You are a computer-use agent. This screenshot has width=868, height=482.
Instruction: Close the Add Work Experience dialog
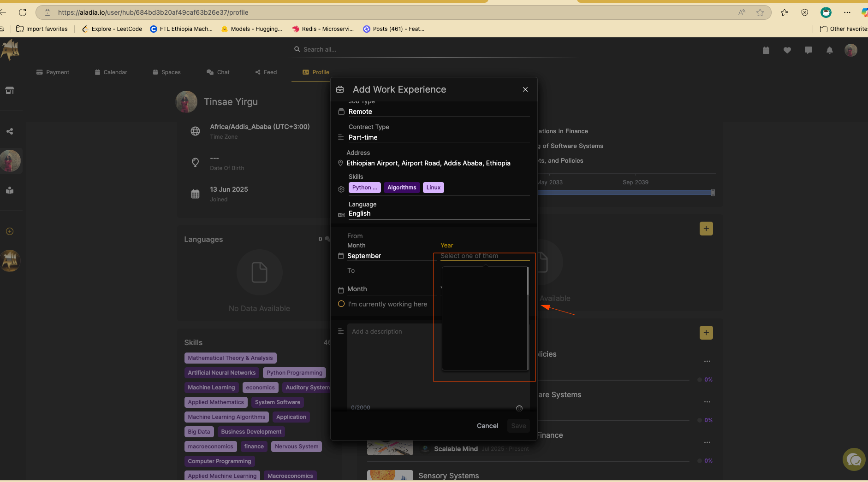coord(525,89)
